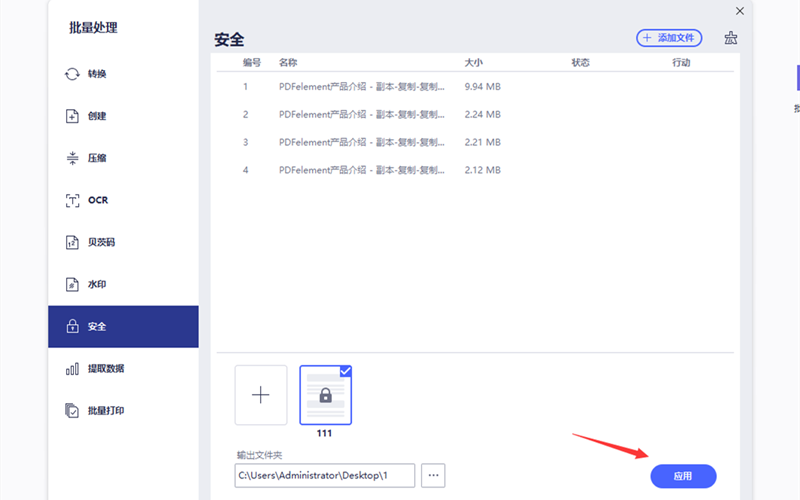Select the 111 security template thumbnail
800x500 pixels.
(x=326, y=395)
